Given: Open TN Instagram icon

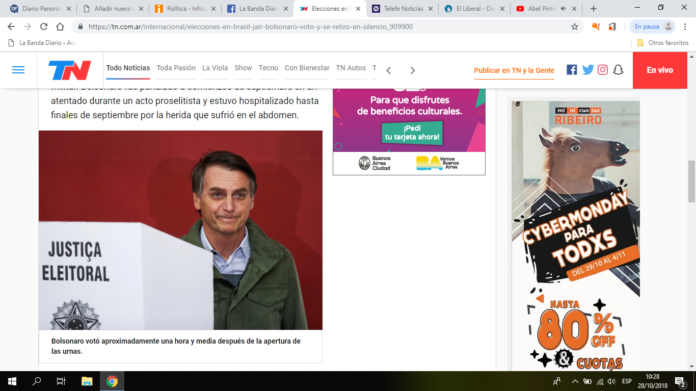Looking at the screenshot, I should [602, 70].
